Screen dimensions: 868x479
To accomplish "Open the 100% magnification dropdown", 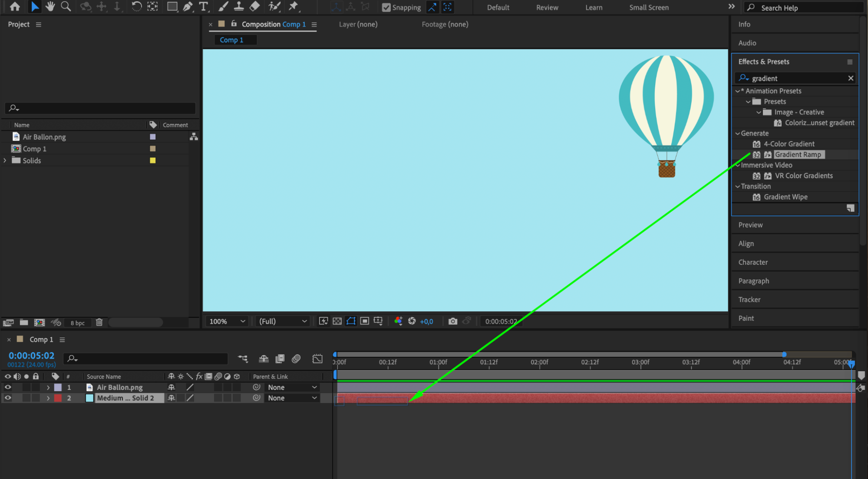I will [227, 321].
